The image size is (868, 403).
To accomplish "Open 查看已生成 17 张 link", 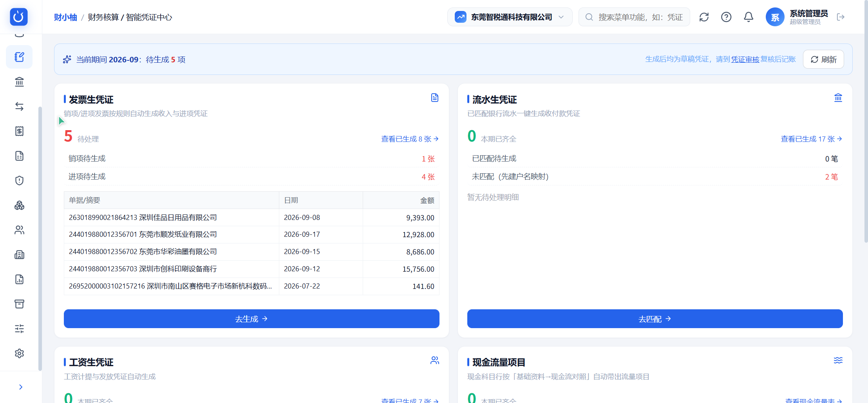I will pyautogui.click(x=811, y=139).
